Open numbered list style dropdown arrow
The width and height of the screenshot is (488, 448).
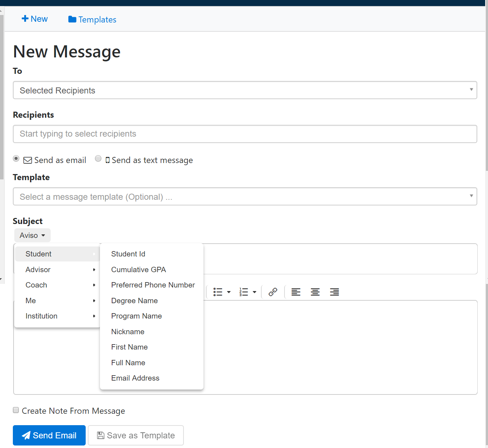point(255,292)
